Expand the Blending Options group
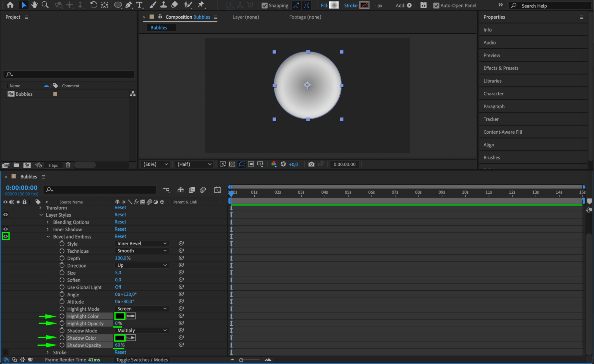 [48, 222]
